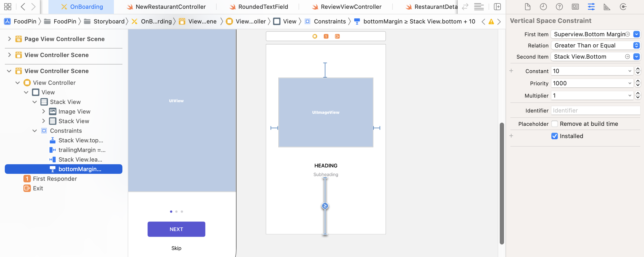
Task: Open the File inspector icon
Action: tap(527, 7)
